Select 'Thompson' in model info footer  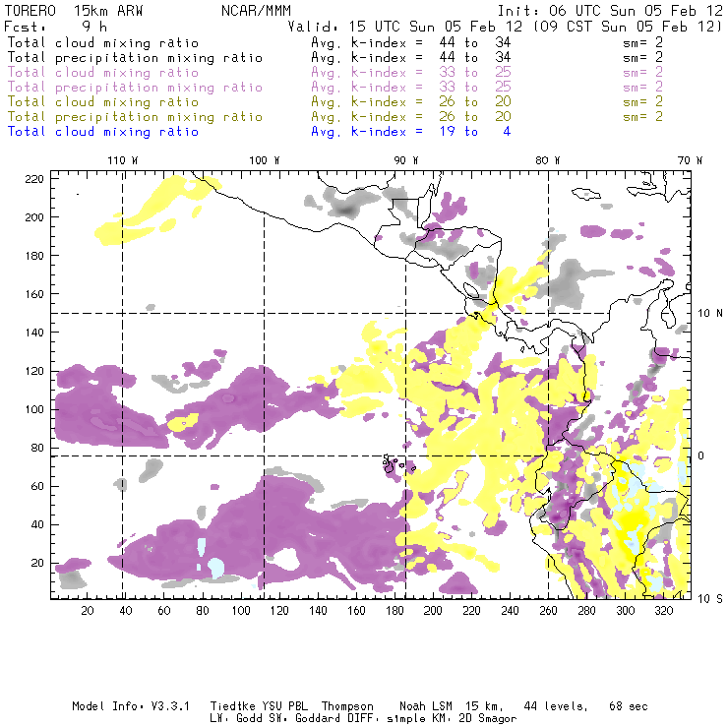[x=347, y=706]
